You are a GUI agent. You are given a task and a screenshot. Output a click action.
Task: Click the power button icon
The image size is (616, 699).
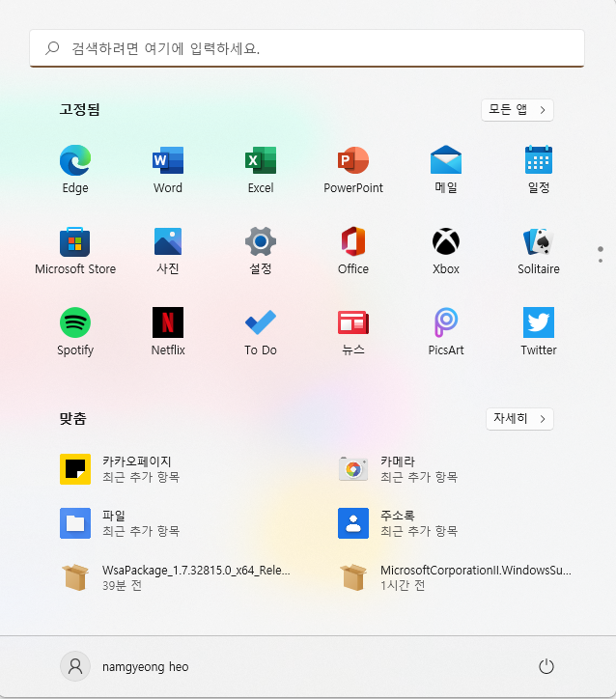tap(546, 666)
